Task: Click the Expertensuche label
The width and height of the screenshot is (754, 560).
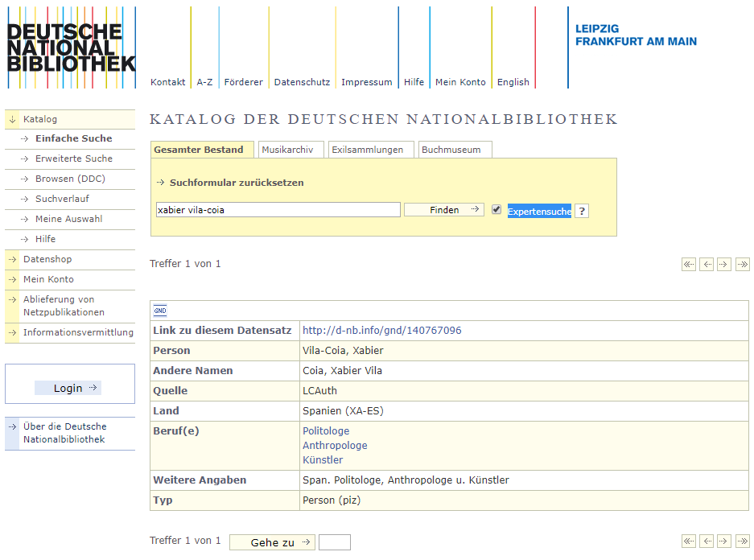Action: (x=539, y=211)
